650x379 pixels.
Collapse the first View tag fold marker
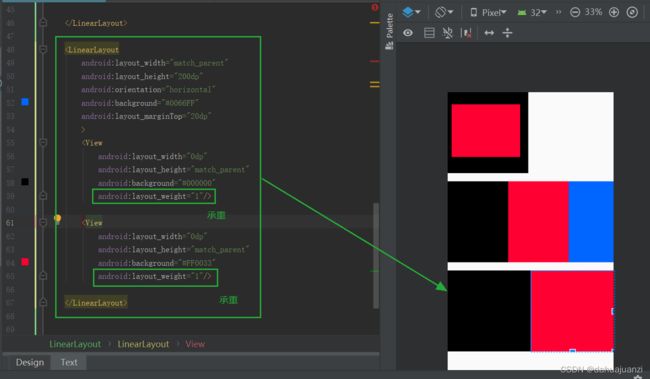(43, 142)
